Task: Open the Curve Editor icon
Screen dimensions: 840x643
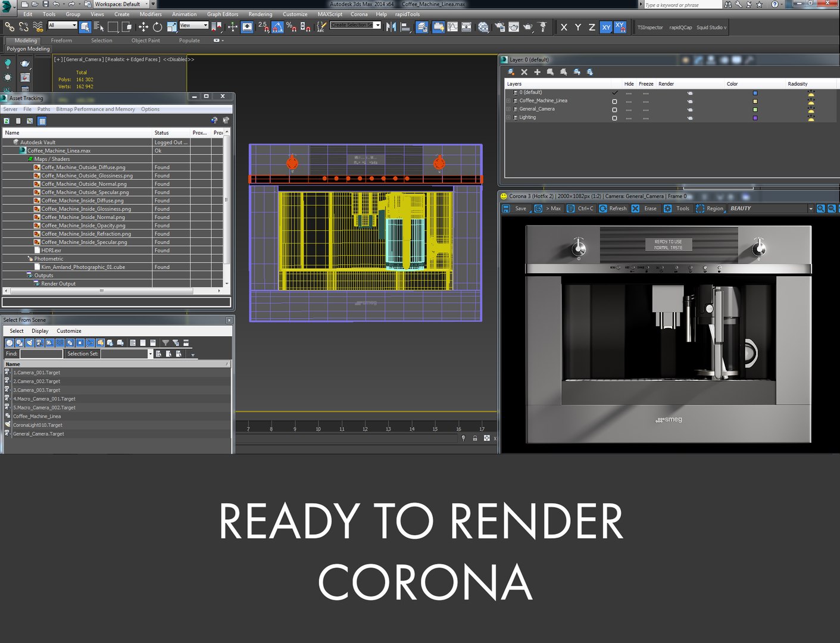Action: tap(452, 27)
